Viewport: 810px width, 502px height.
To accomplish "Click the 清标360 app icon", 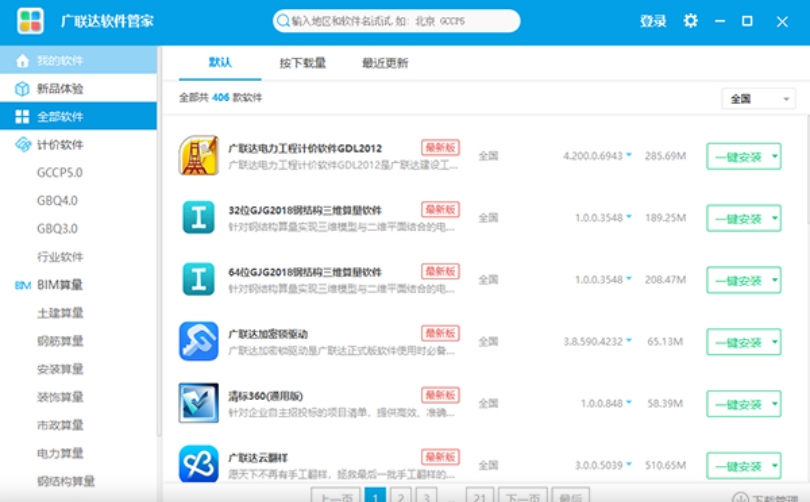I will click(x=199, y=403).
